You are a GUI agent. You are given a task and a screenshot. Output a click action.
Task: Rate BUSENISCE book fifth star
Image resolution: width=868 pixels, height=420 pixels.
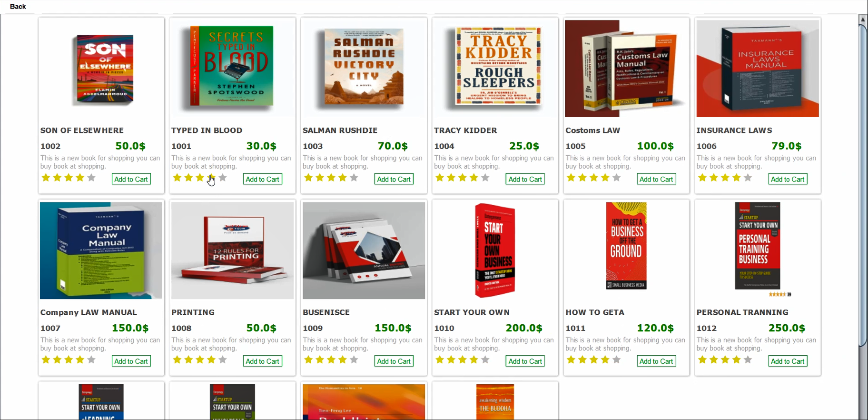click(354, 360)
